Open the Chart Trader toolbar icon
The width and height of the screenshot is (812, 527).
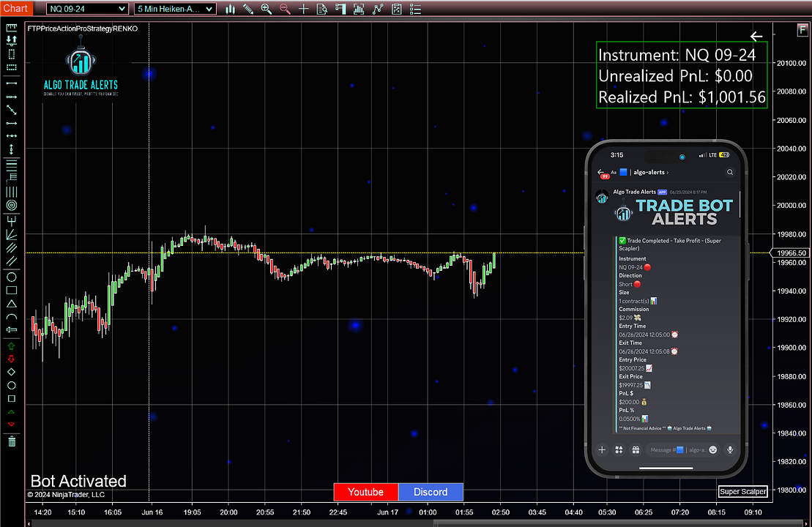(340, 9)
